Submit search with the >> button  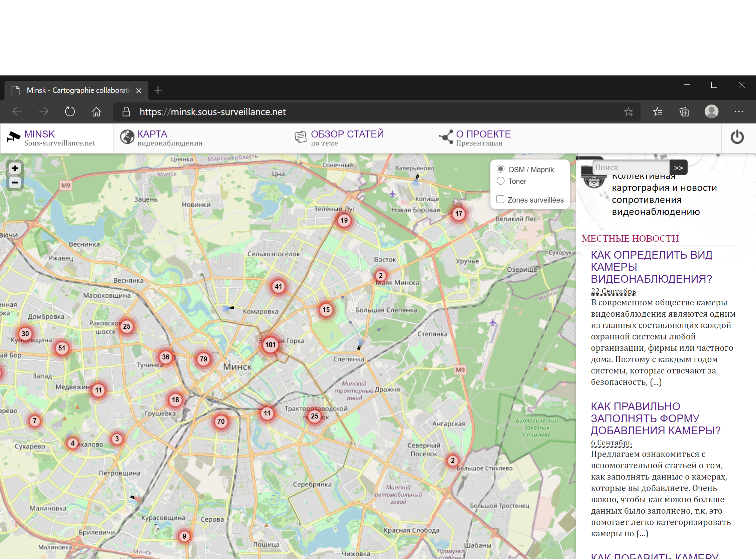[678, 168]
